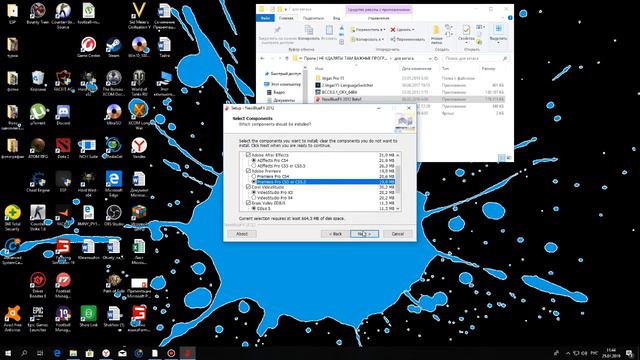This screenshot has height=360, width=640.
Task: Select the Yandex browser desktop icon
Action: coord(139,148)
